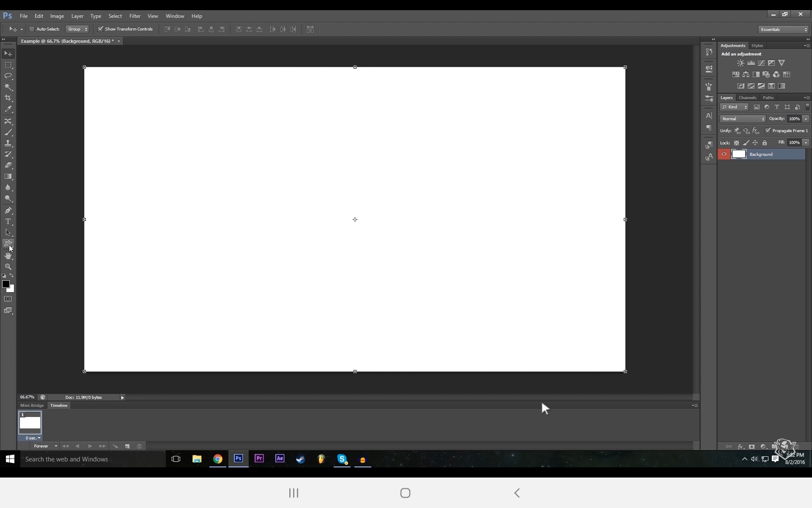Screen dimensions: 812x508
Task: Select the Lasso tool
Action: (x=8, y=76)
